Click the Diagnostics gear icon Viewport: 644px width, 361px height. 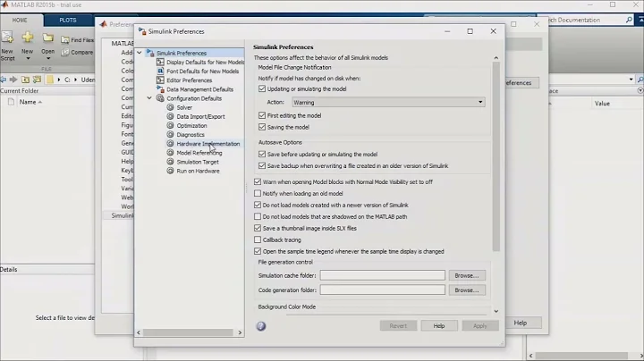[170, 134]
